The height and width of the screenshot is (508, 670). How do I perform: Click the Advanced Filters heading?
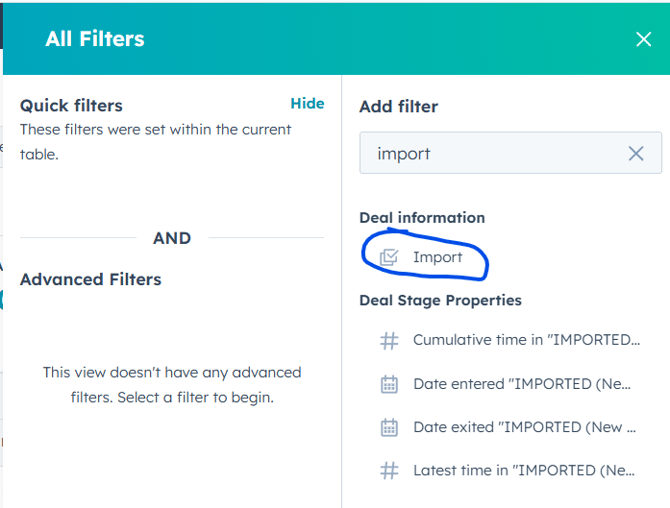[x=90, y=279]
